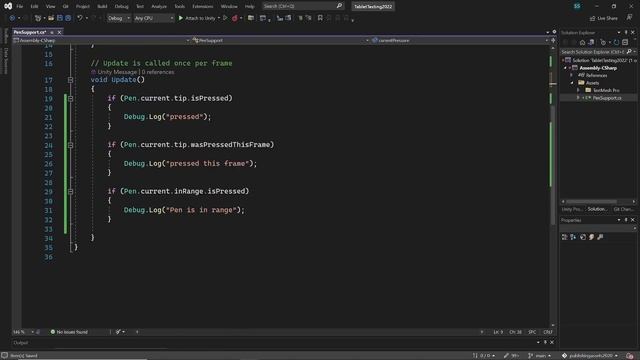Image resolution: width=640 pixels, height=360 pixels.
Task: Open the Build menu
Action: click(102, 7)
